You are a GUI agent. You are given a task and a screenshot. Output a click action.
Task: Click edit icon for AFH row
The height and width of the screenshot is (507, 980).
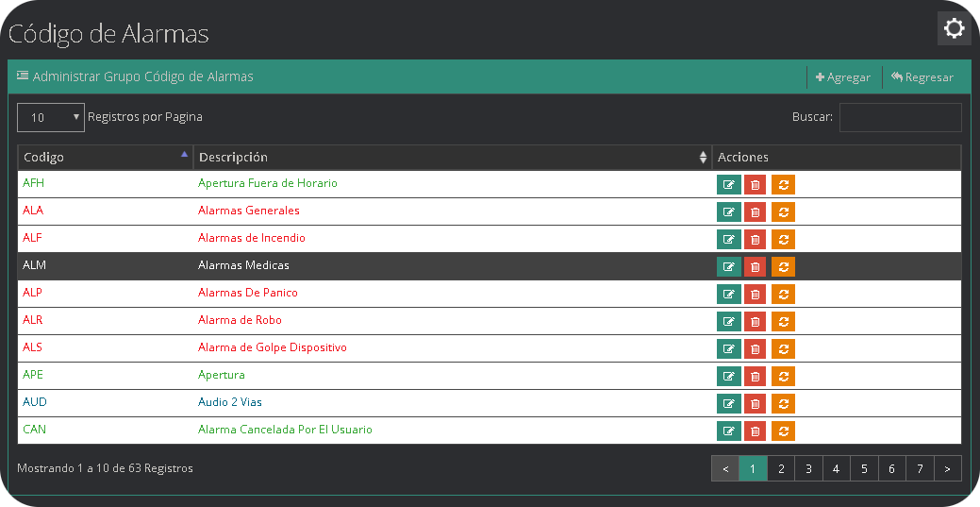click(x=728, y=185)
